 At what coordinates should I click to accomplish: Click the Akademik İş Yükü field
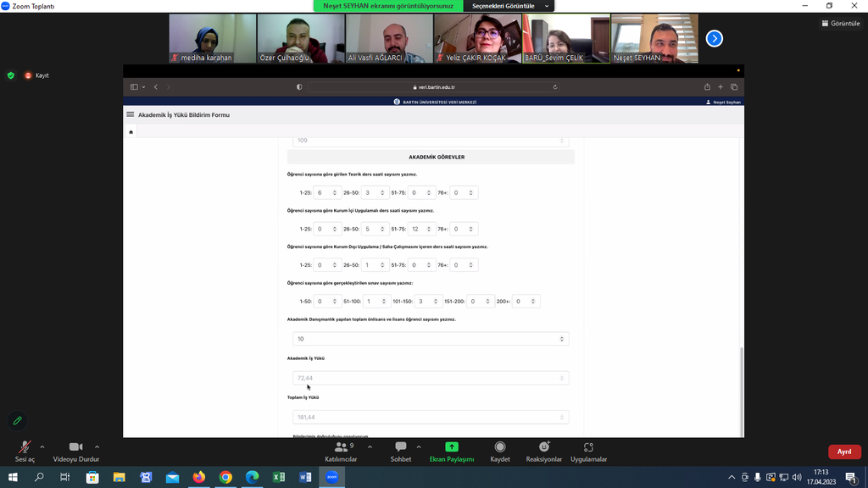[x=431, y=378]
